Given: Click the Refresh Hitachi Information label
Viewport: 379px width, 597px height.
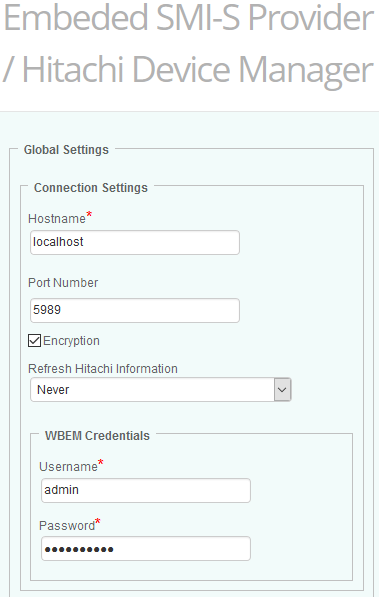Looking at the screenshot, I should (103, 369).
